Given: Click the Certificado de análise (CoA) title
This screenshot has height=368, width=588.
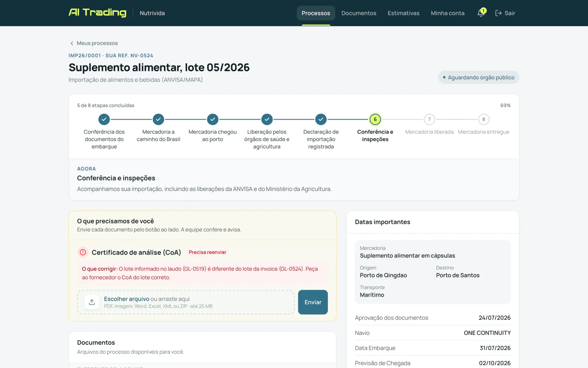Looking at the screenshot, I should [136, 252].
